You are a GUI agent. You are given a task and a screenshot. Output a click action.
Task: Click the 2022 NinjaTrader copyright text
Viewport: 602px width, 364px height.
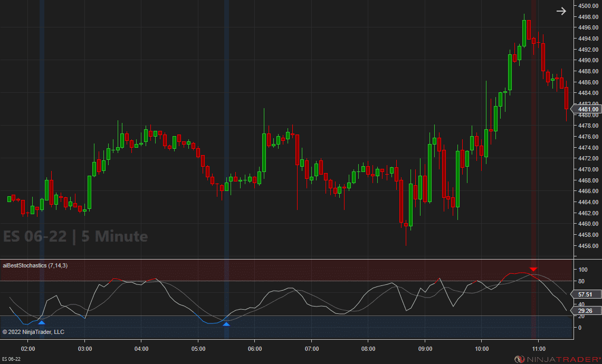(34, 332)
